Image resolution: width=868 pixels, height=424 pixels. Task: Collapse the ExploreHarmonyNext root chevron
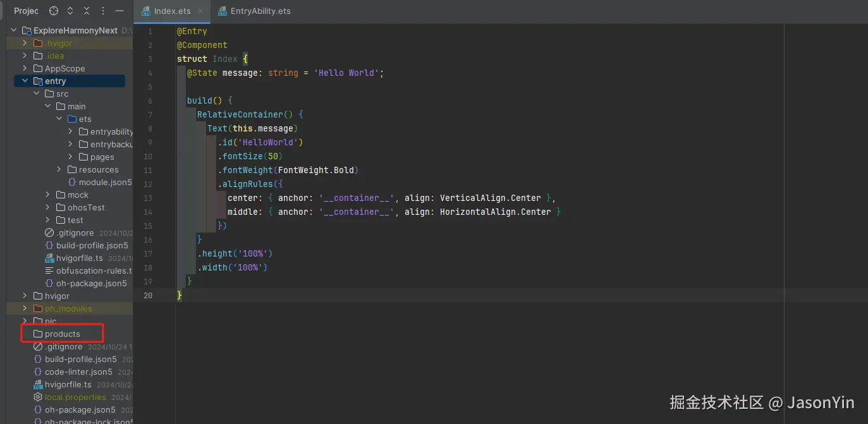tap(14, 30)
